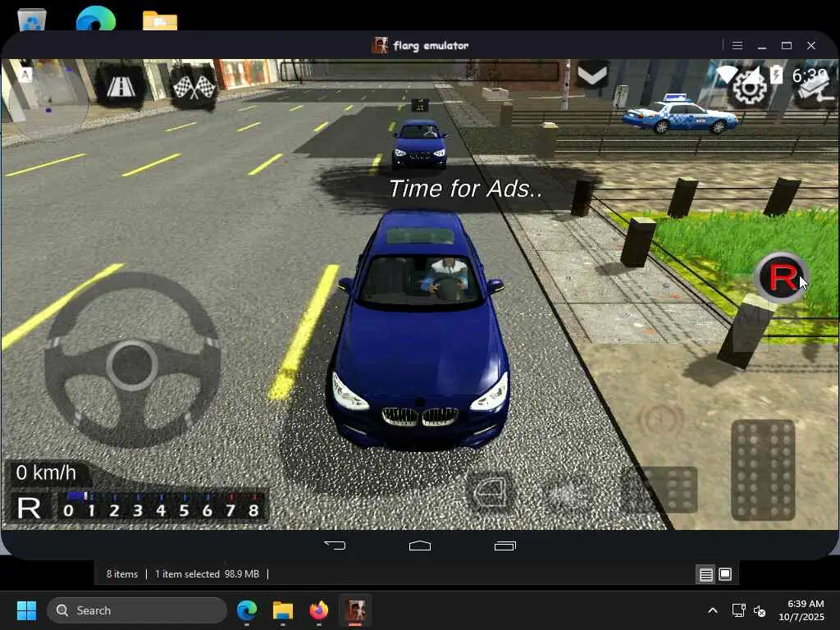Maximize the flarg emulator window
The image size is (840, 630).
(787, 46)
